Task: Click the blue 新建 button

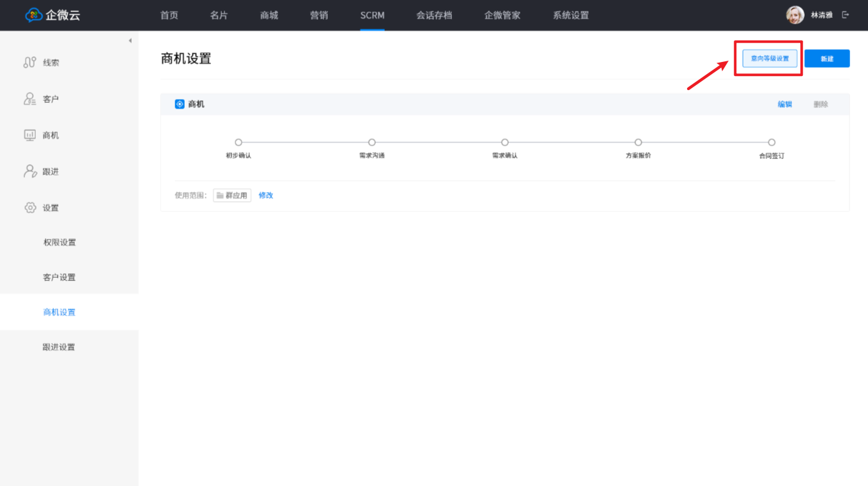Action: click(x=826, y=59)
